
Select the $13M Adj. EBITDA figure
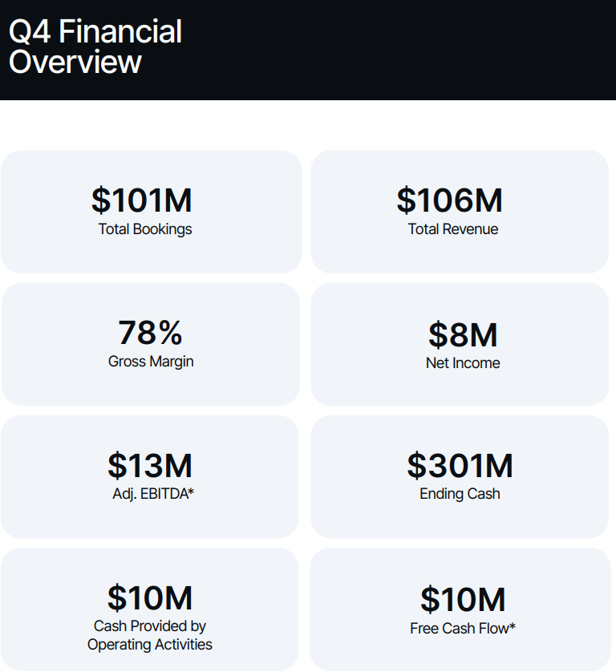click(x=150, y=466)
